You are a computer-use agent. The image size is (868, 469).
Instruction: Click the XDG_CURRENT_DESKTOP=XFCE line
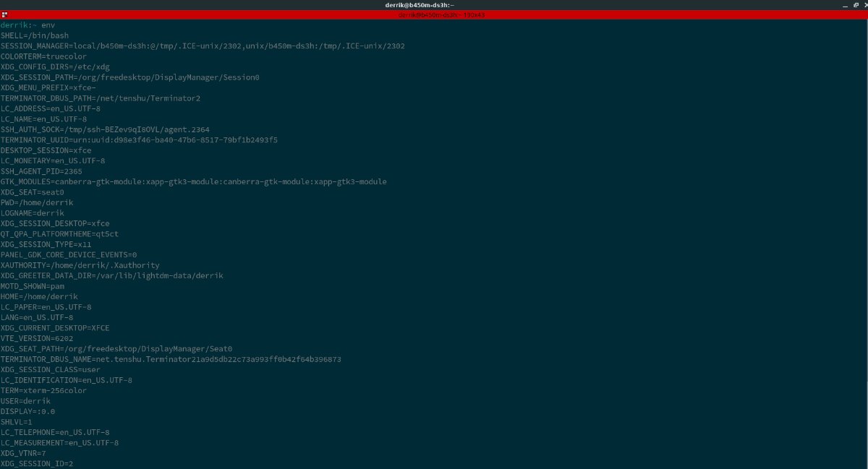point(54,327)
